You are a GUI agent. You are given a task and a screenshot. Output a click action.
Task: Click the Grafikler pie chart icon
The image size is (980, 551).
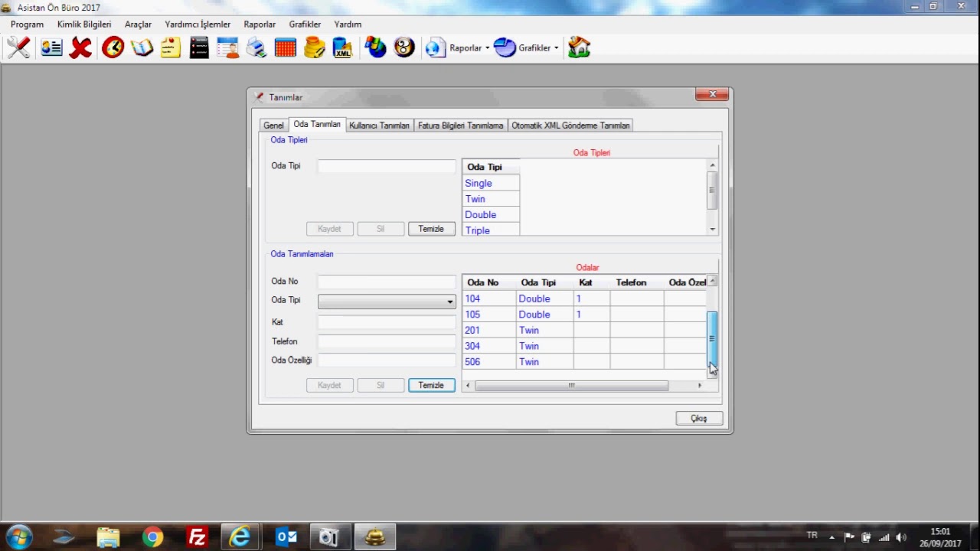tap(505, 47)
